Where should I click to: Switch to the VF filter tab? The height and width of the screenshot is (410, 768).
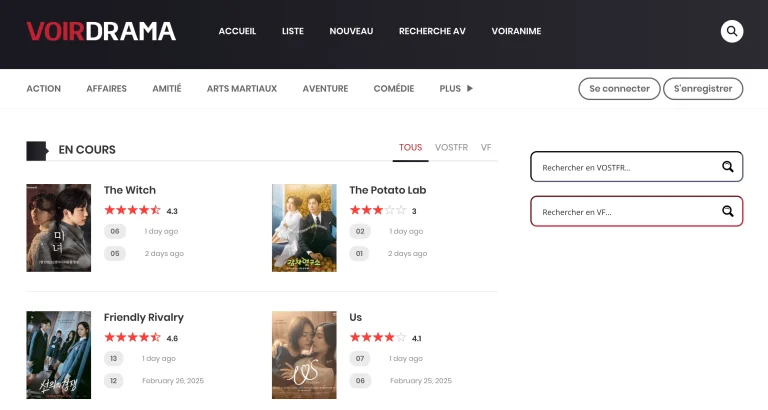pyautogui.click(x=486, y=148)
